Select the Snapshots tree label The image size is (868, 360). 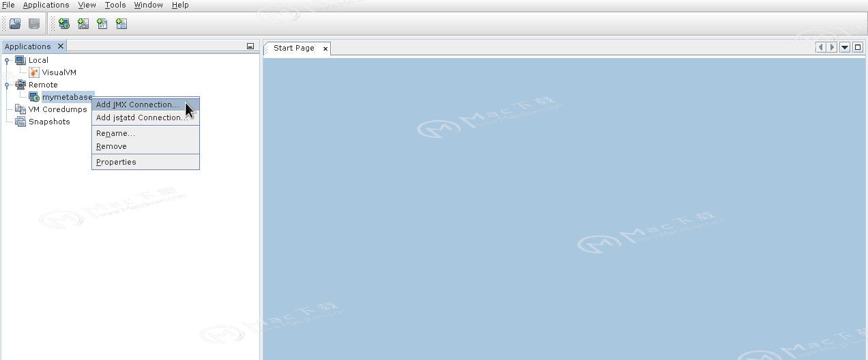pos(49,122)
